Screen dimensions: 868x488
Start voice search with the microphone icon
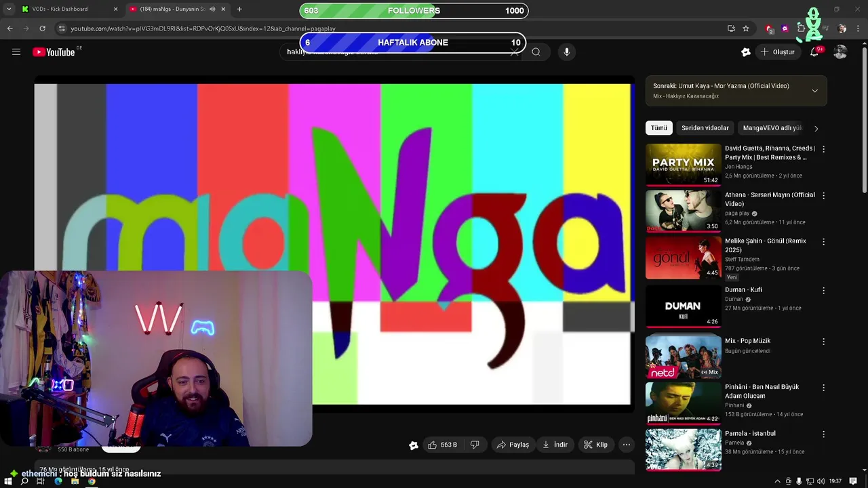pos(567,52)
